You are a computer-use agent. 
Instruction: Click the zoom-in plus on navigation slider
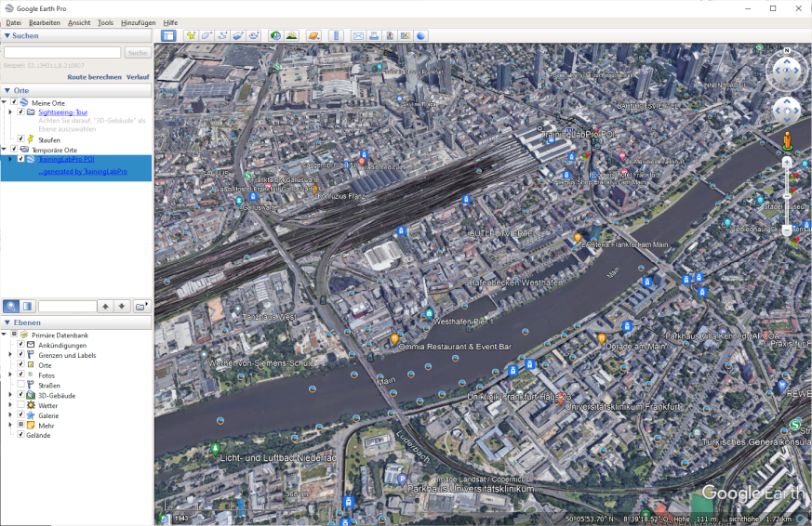[x=787, y=163]
